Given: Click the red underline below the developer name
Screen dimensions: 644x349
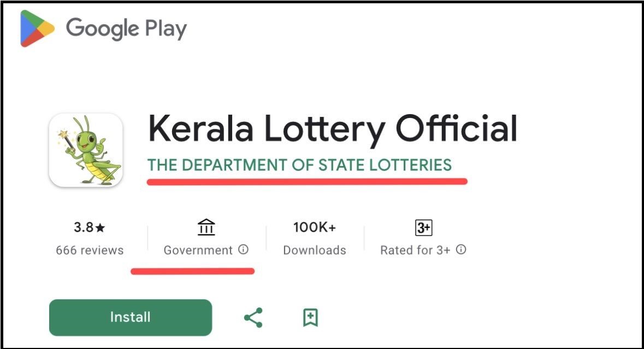Looking at the screenshot, I should (x=307, y=181).
